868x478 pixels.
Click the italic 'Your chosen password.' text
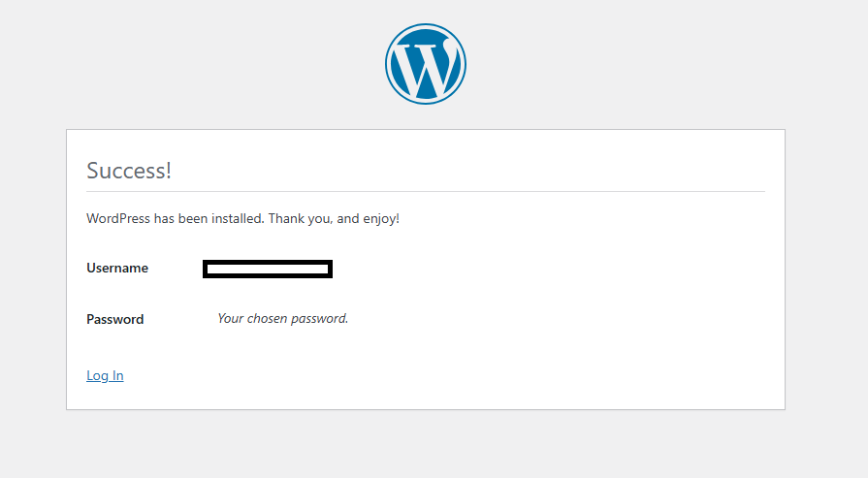282,318
